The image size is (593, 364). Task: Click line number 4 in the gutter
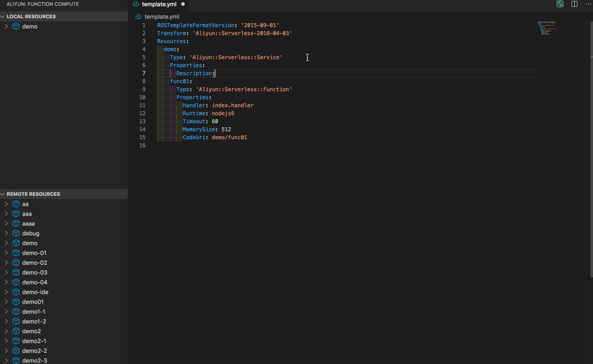pos(144,49)
